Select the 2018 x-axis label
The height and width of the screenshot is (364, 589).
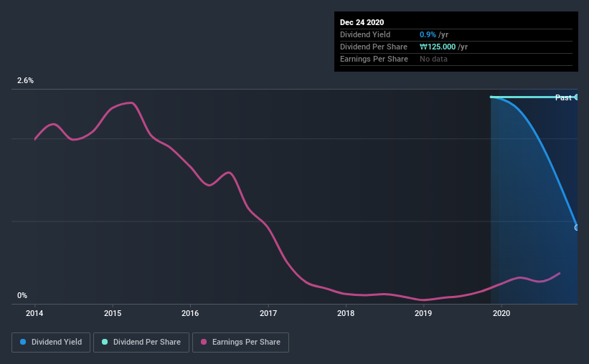click(x=346, y=313)
